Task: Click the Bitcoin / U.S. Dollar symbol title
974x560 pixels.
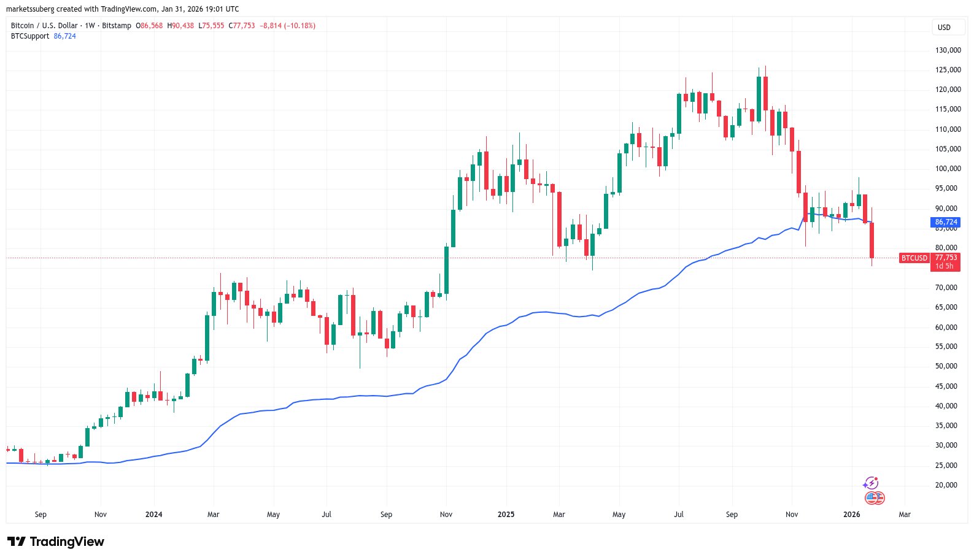Action: [44, 26]
